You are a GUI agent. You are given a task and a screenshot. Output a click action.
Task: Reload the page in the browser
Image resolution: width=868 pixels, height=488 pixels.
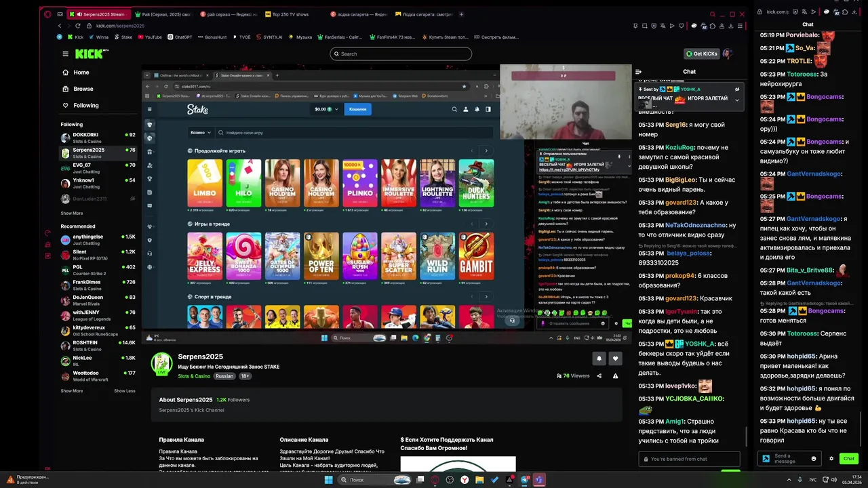point(78,26)
